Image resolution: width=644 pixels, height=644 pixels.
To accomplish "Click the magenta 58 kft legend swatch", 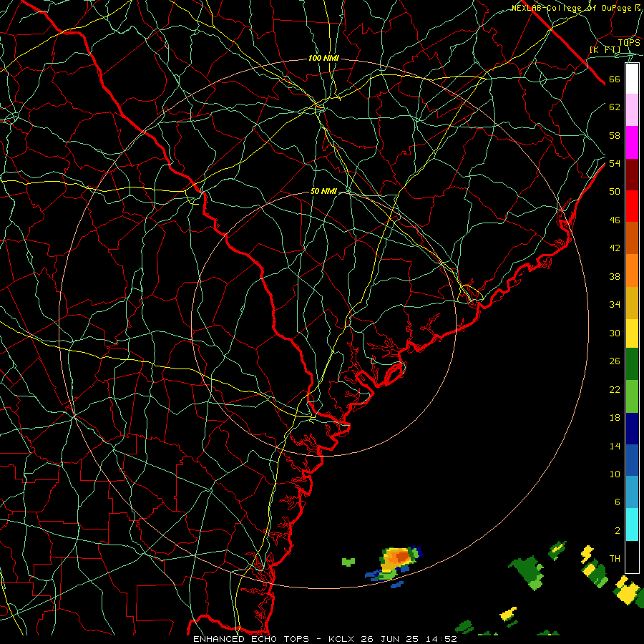I will [x=632, y=142].
